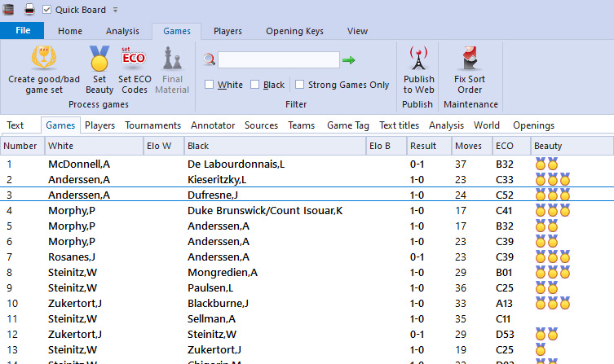
Task: Click the Set ECO Codes icon
Action: click(133, 58)
